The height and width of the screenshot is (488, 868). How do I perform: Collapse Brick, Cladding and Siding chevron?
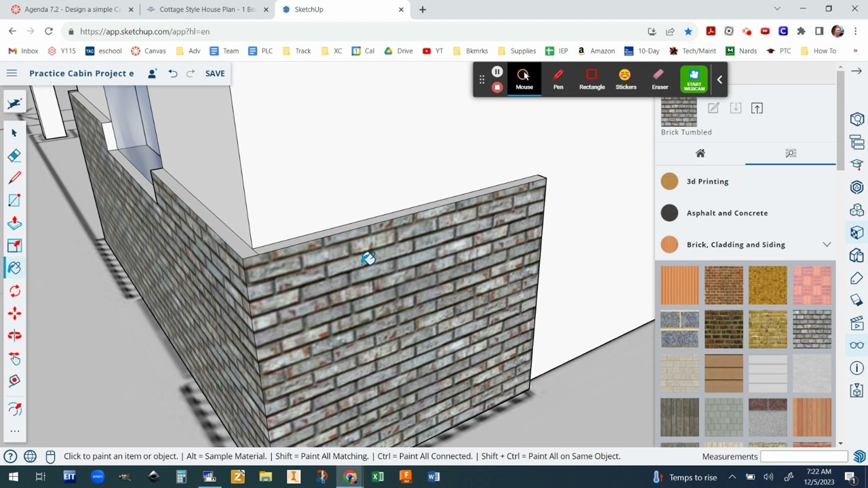click(x=827, y=245)
